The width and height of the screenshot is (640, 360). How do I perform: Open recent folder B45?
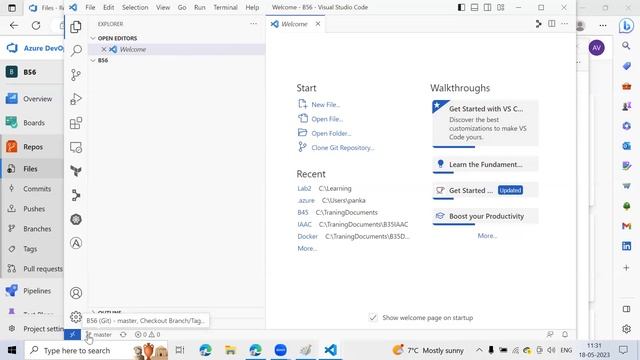tap(302, 212)
